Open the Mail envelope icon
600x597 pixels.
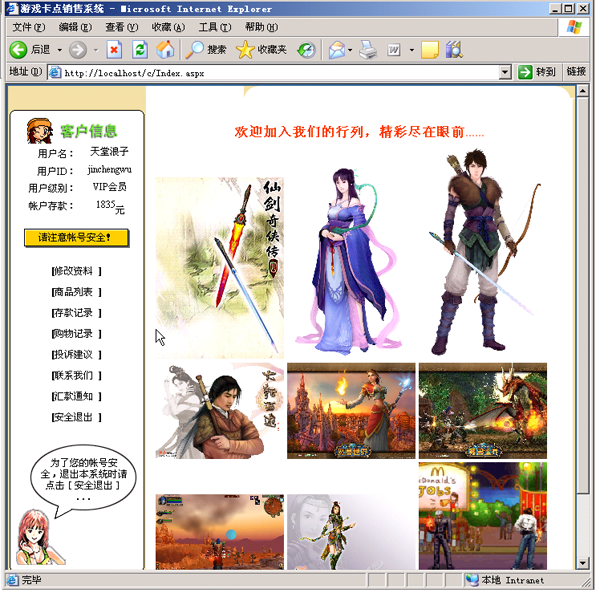click(337, 50)
